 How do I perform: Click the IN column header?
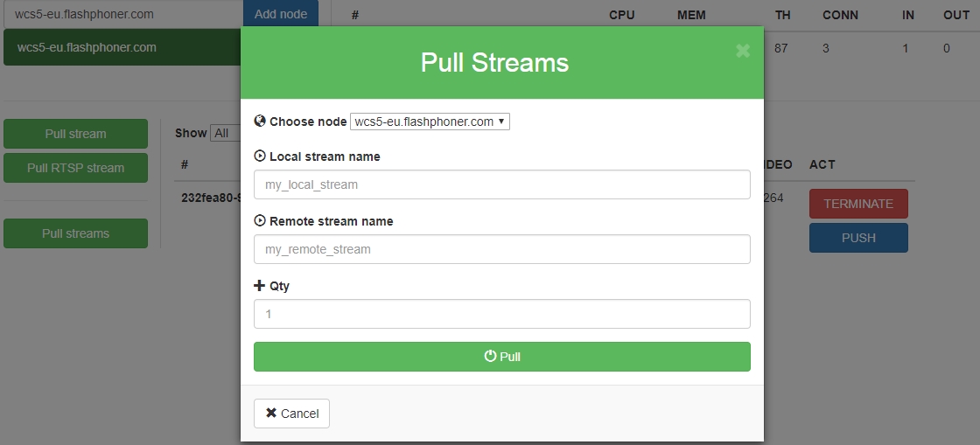908,15
